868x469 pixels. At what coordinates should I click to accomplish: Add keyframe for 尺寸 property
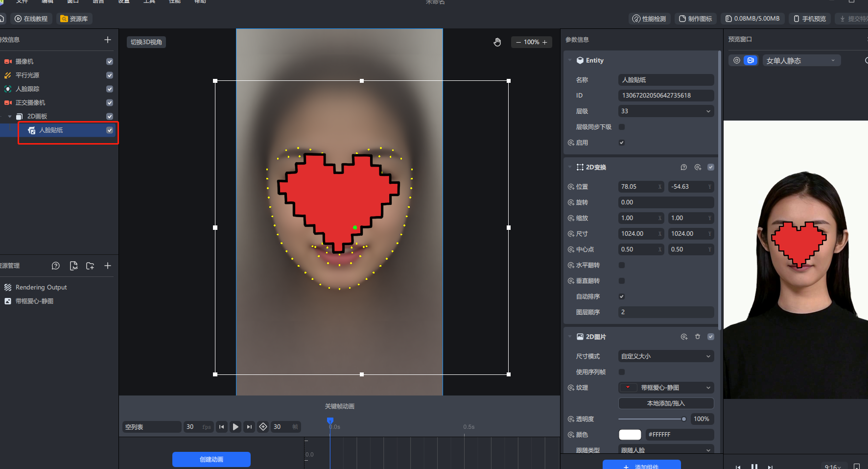[x=571, y=234]
